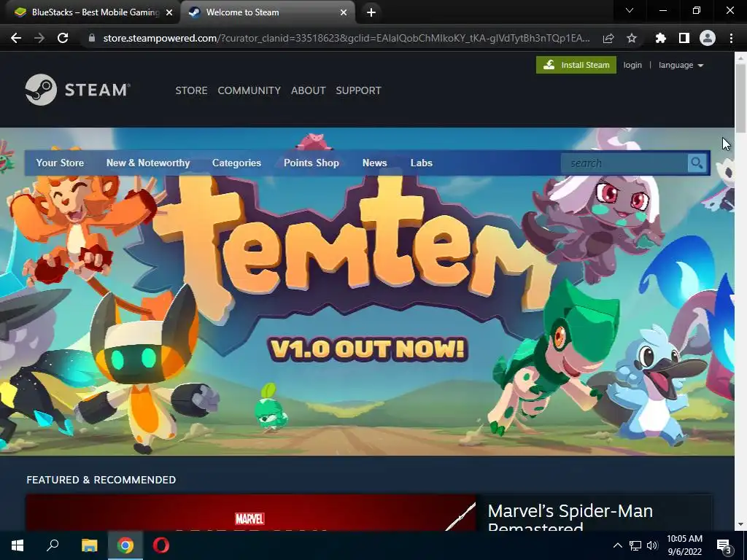Open the language dropdown
This screenshot has width=747, height=560.
pyautogui.click(x=681, y=65)
